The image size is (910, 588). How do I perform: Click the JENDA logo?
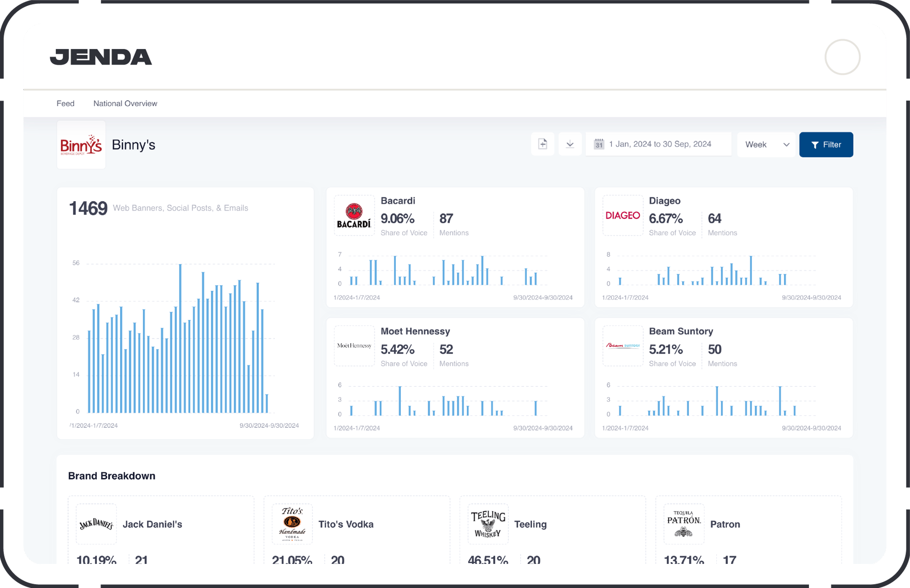pyautogui.click(x=101, y=57)
